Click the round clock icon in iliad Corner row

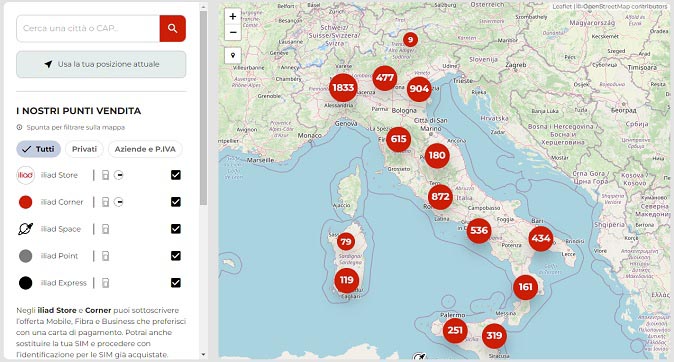click(x=119, y=202)
